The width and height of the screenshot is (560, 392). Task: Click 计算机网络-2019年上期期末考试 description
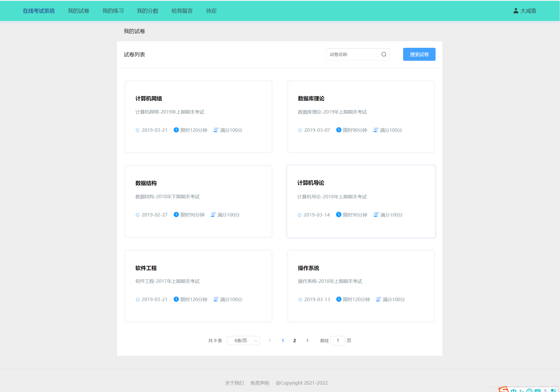(170, 112)
